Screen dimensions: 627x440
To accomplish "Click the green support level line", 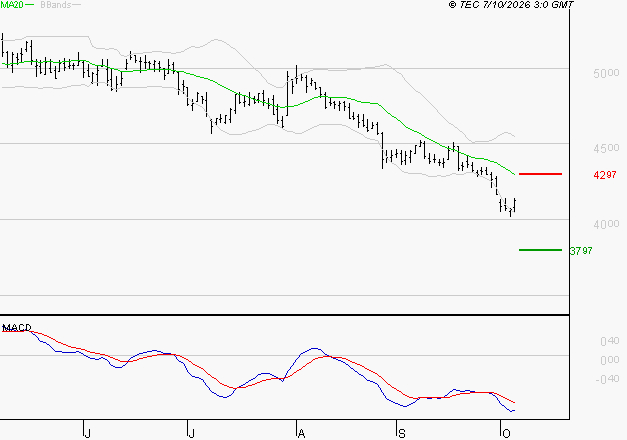I will pyautogui.click(x=540, y=250).
